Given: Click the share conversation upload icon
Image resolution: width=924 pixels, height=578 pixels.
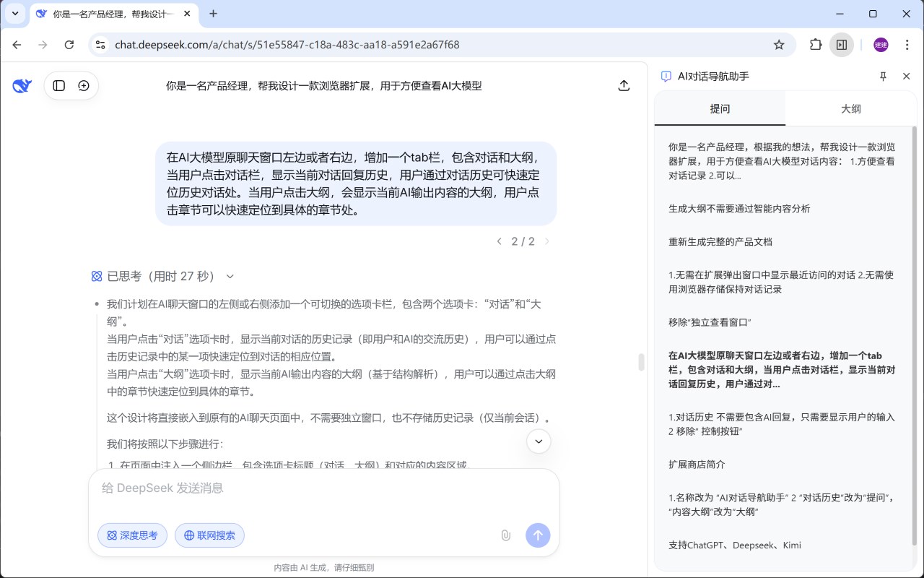Looking at the screenshot, I should click(624, 86).
